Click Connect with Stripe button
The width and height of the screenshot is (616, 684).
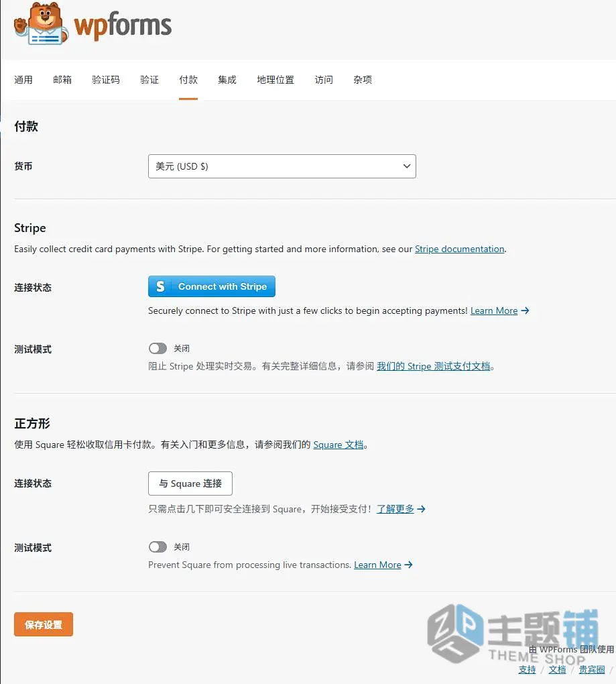(x=211, y=286)
